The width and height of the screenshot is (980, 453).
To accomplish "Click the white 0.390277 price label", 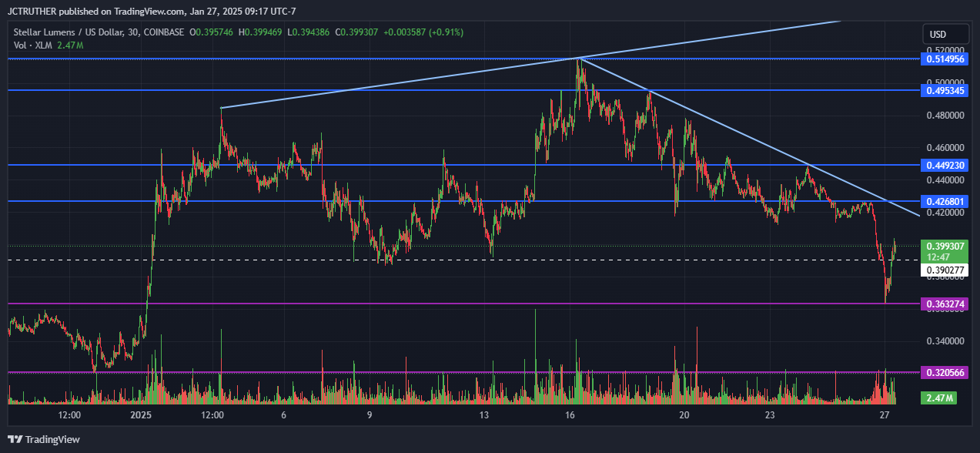I will pyautogui.click(x=945, y=270).
